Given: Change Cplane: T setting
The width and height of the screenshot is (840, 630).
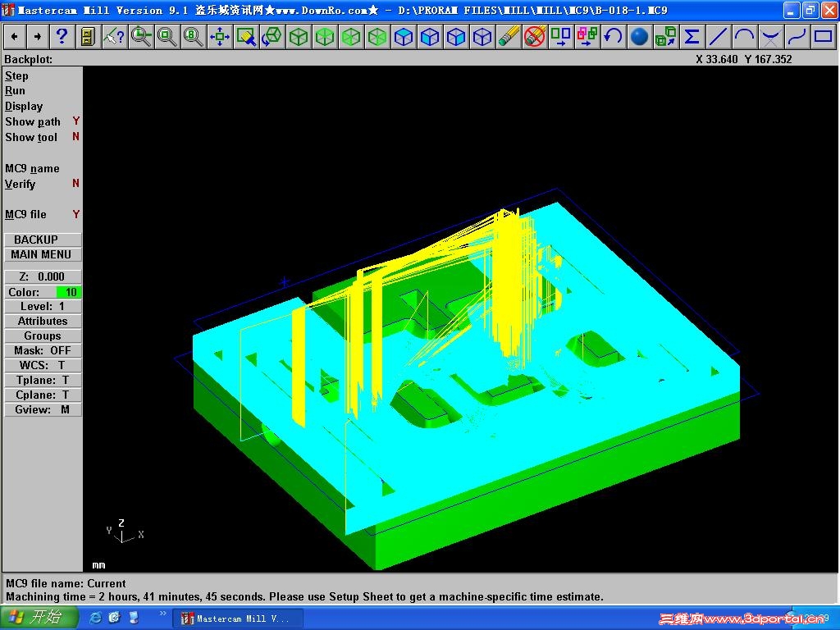Looking at the screenshot, I should 43,395.
